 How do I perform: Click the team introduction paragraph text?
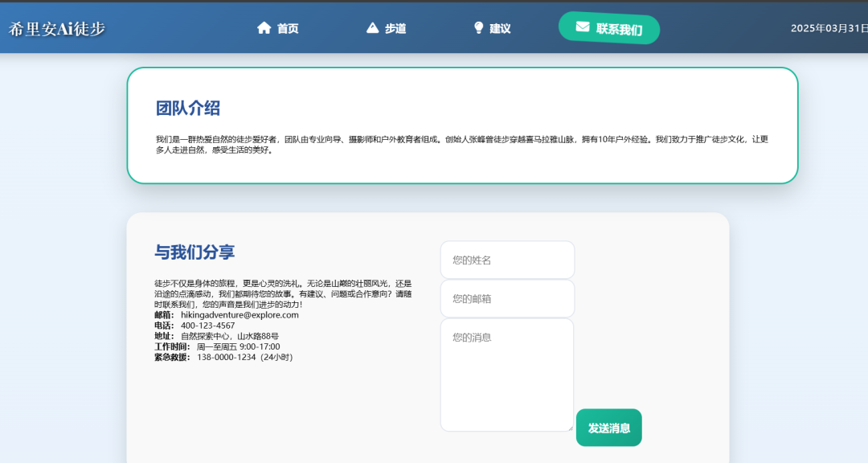461,145
